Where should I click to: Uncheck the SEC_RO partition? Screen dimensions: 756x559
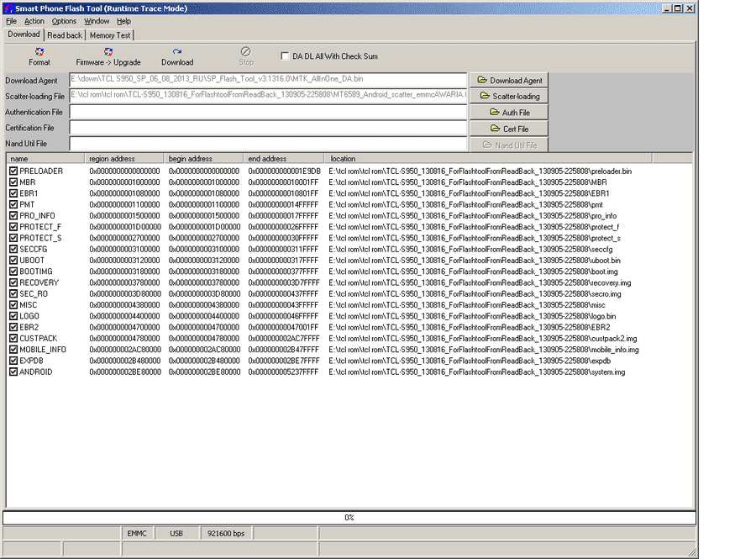tap(13, 293)
